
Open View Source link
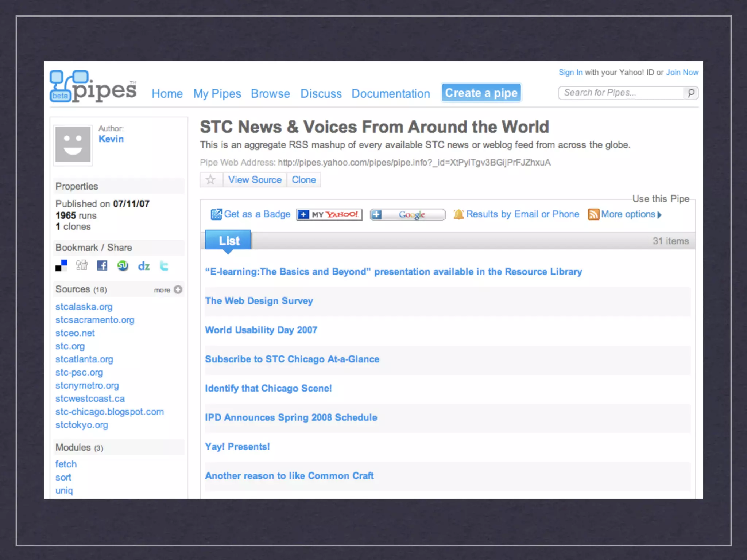click(255, 180)
